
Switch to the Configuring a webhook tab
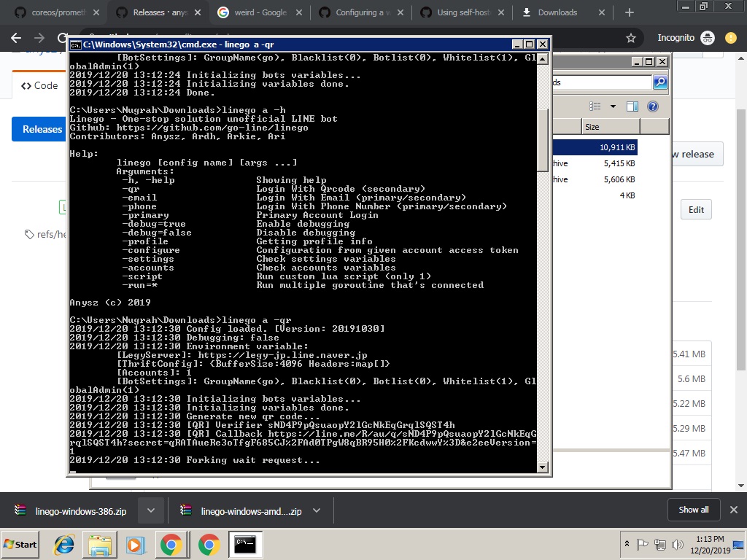tap(362, 13)
